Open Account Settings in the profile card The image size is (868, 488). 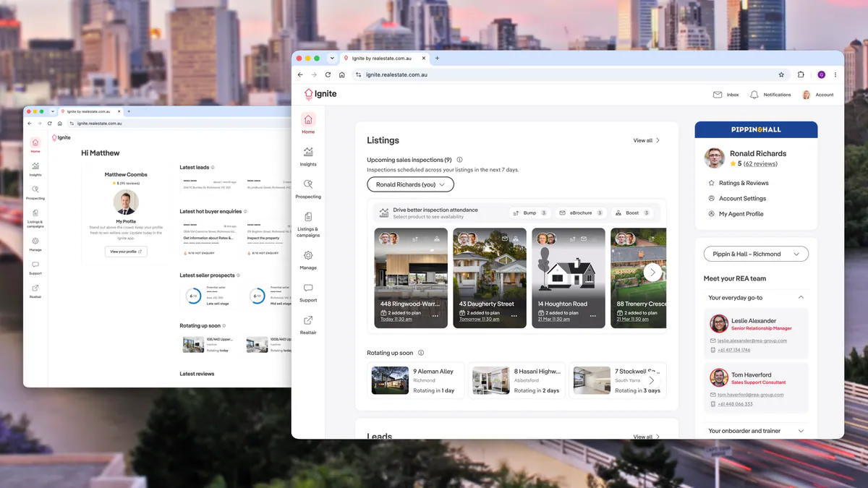(742, 198)
